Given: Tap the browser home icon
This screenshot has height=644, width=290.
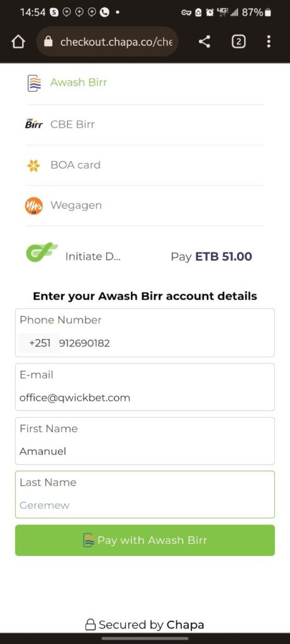Looking at the screenshot, I should [18, 42].
